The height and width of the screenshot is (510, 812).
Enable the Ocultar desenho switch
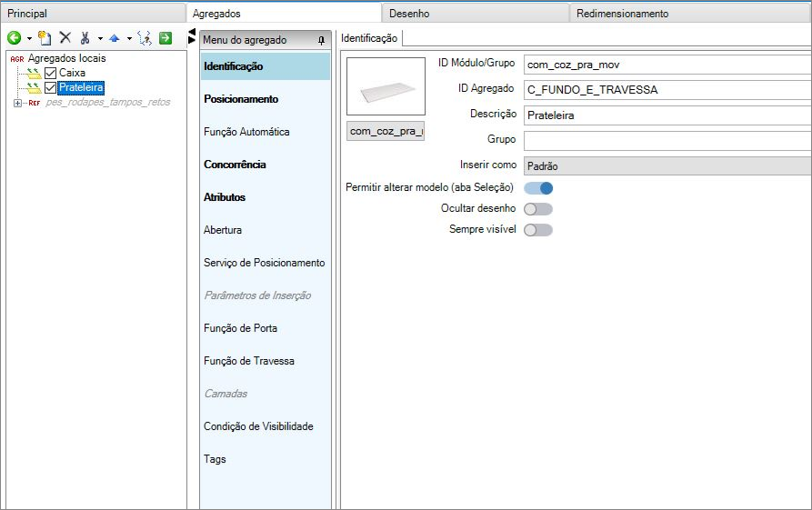tap(538, 209)
